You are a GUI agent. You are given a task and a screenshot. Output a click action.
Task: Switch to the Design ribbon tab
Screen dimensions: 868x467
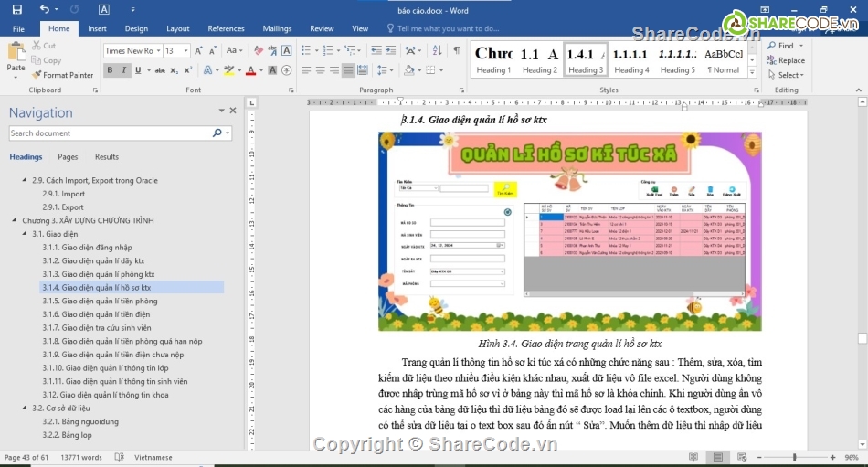(x=136, y=29)
